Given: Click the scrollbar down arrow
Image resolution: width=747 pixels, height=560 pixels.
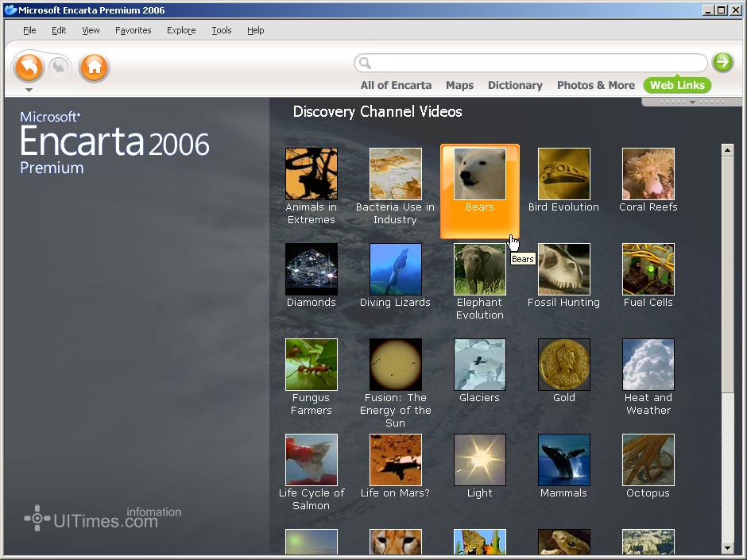Looking at the screenshot, I should coord(727,547).
